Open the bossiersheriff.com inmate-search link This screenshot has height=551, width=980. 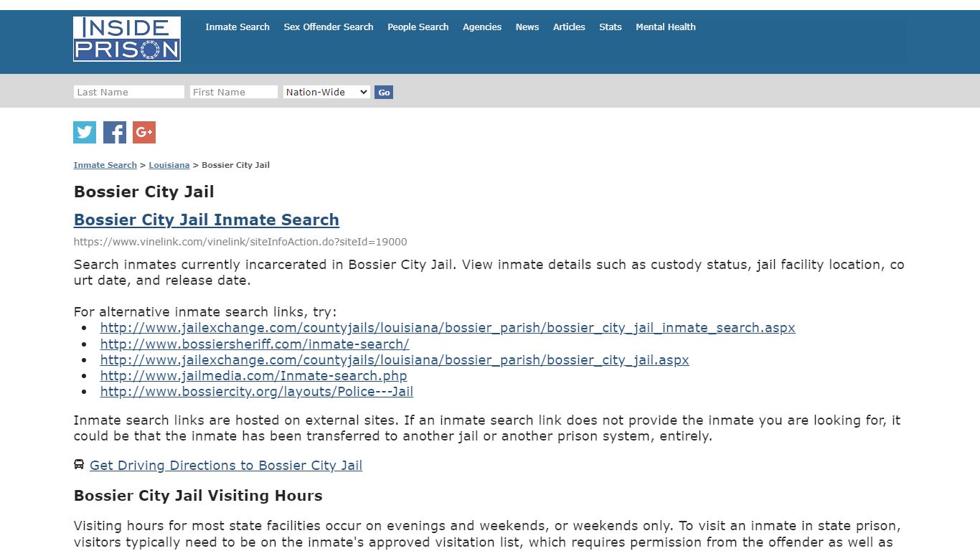point(255,344)
